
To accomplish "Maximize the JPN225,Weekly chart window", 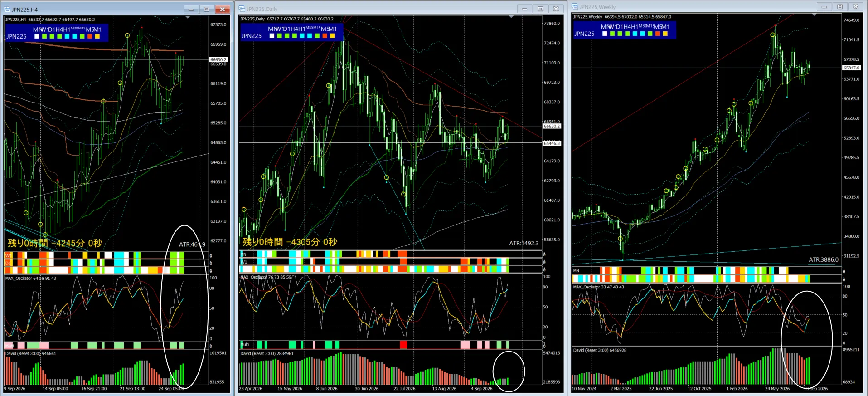I will tap(840, 6).
